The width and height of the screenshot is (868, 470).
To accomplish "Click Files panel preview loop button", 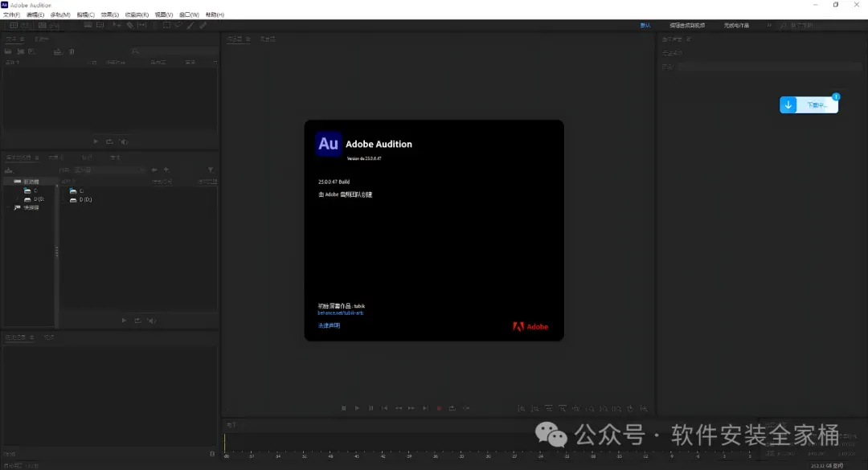I will (x=109, y=141).
